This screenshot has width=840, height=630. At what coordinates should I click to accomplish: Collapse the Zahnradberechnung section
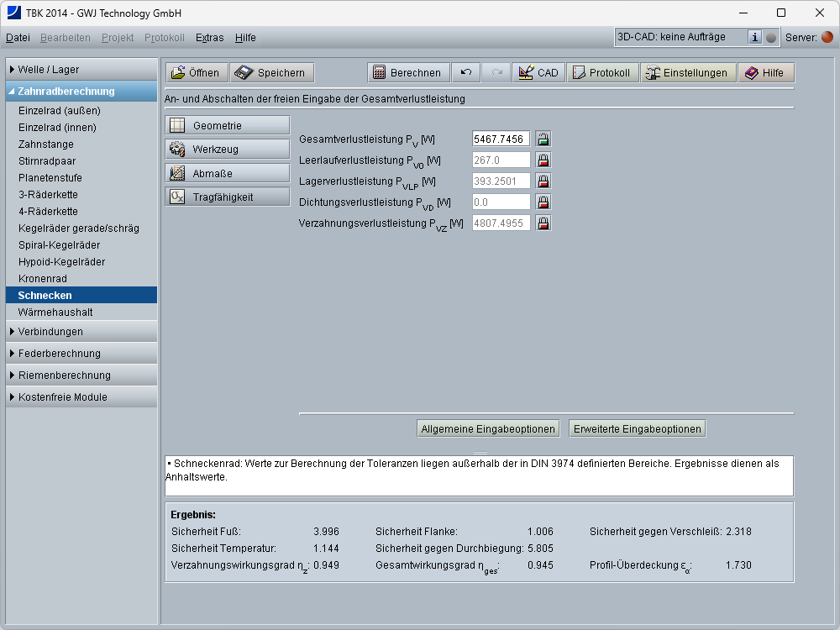click(x=81, y=92)
